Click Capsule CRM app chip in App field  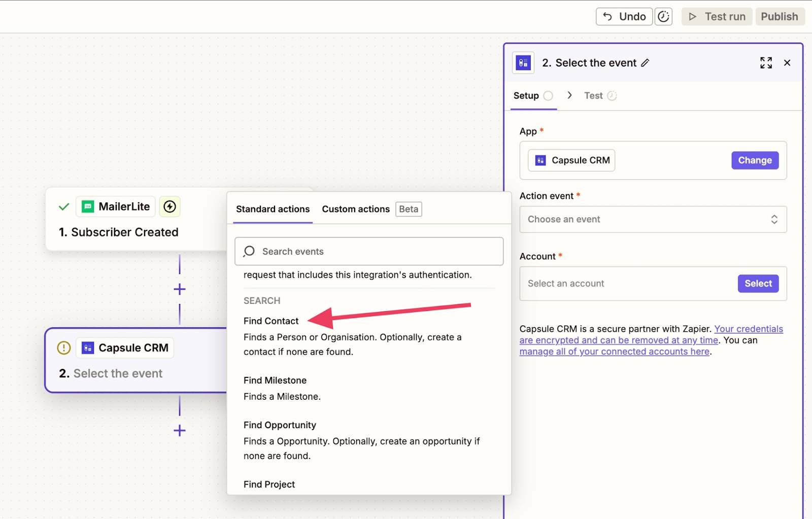571,160
